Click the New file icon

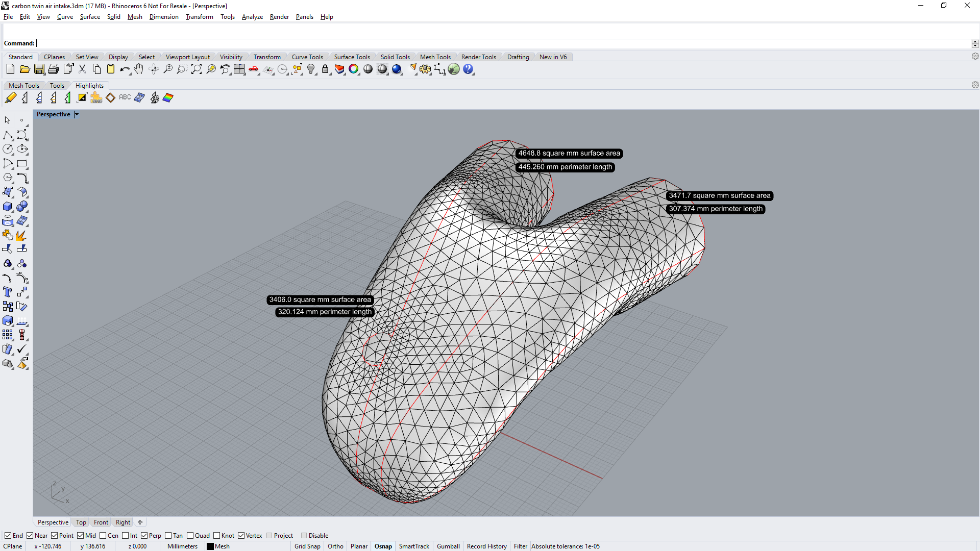coord(10,69)
